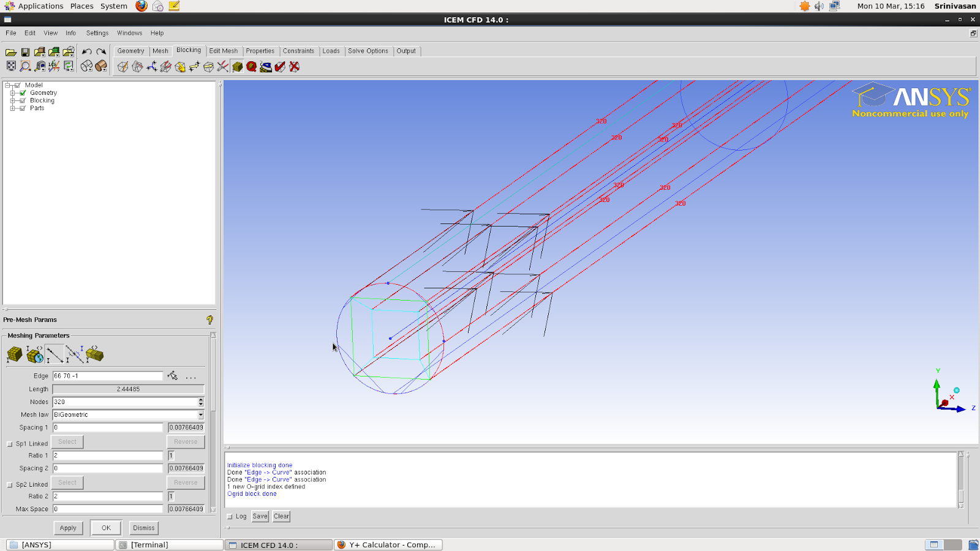The width and height of the screenshot is (980, 551).
Task: Select the Delete Block tool
Action: [294, 67]
